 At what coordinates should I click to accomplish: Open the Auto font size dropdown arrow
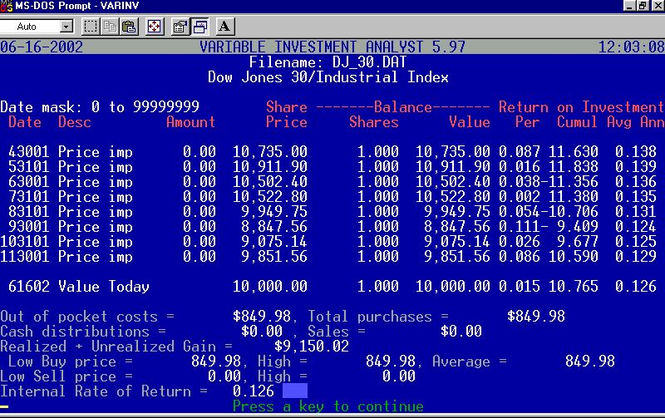66,27
